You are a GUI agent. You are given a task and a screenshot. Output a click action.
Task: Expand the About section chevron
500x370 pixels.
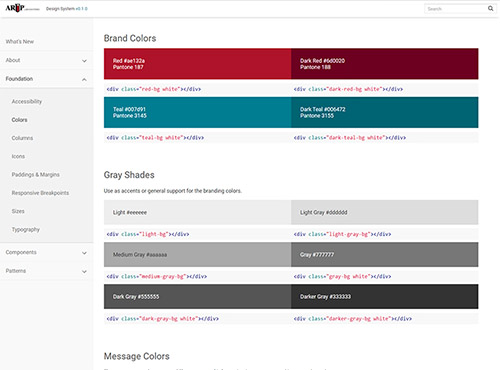coord(84,61)
